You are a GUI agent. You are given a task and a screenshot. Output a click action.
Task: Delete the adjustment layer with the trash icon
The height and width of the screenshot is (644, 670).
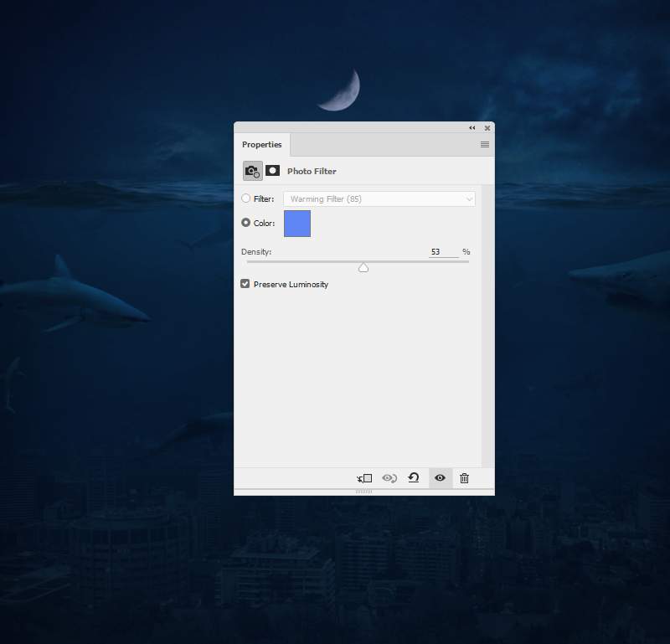click(x=465, y=478)
